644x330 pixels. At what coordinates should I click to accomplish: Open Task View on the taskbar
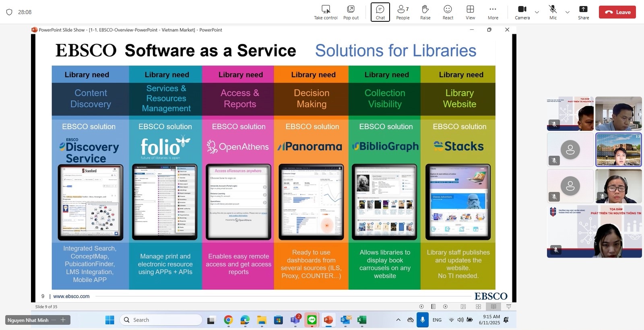(x=211, y=320)
